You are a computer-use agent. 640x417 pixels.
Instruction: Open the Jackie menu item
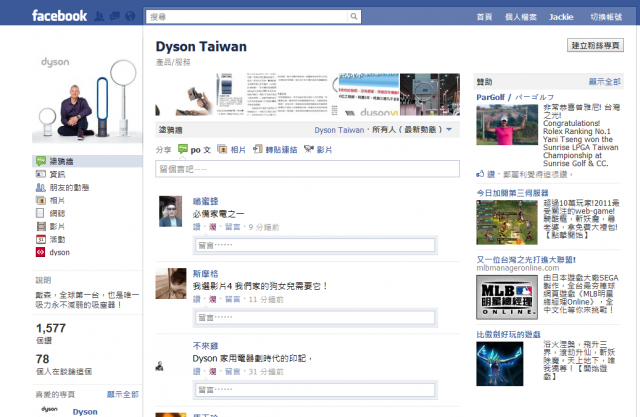[x=561, y=17]
